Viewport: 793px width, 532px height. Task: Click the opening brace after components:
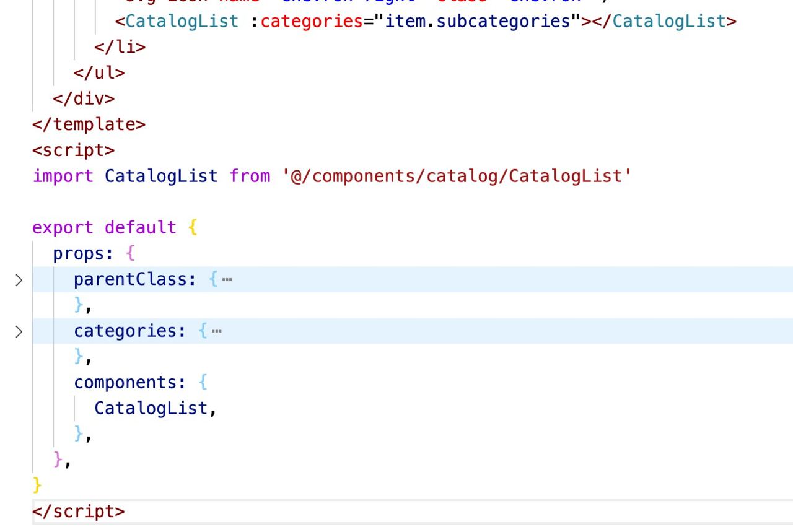pos(203,383)
